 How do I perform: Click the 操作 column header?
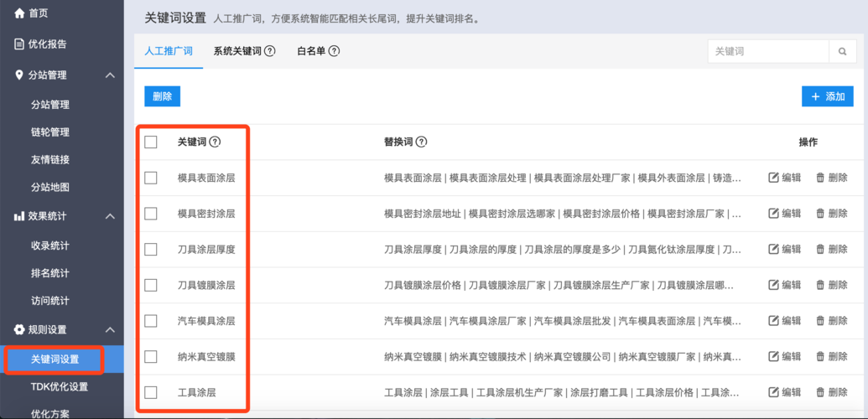pyautogui.click(x=808, y=142)
